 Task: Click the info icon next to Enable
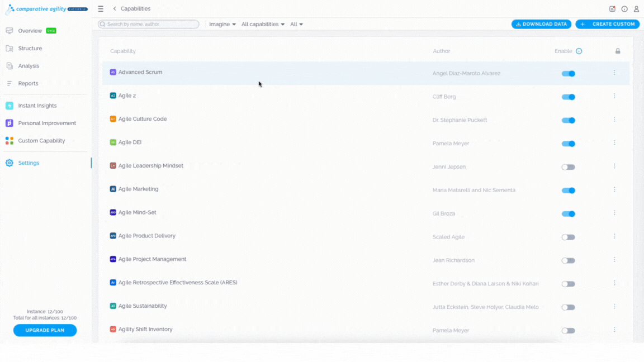click(x=579, y=51)
